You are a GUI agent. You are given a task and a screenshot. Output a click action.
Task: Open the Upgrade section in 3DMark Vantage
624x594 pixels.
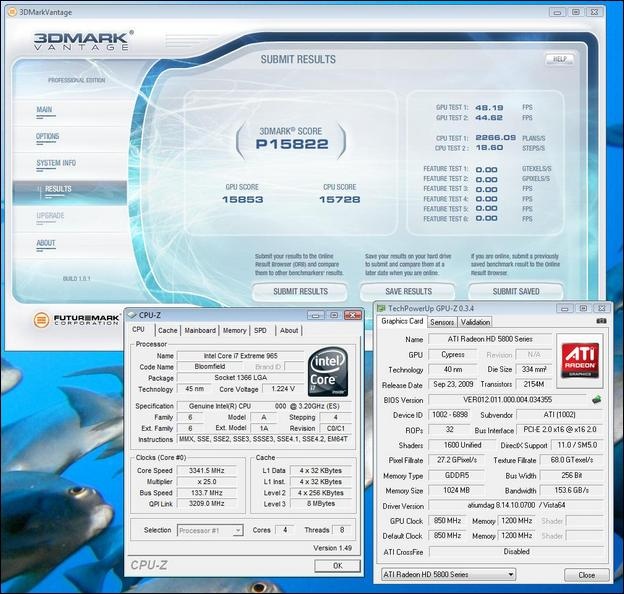pos(50,216)
